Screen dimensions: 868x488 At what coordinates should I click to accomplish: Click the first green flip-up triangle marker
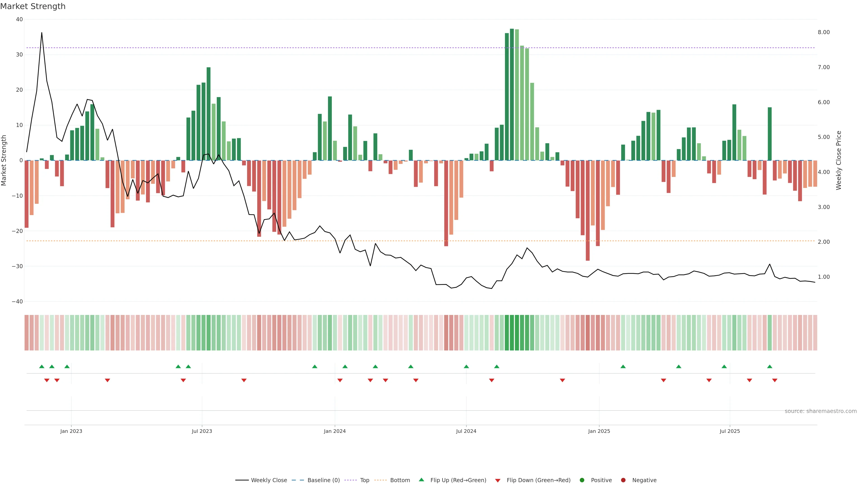click(x=42, y=366)
